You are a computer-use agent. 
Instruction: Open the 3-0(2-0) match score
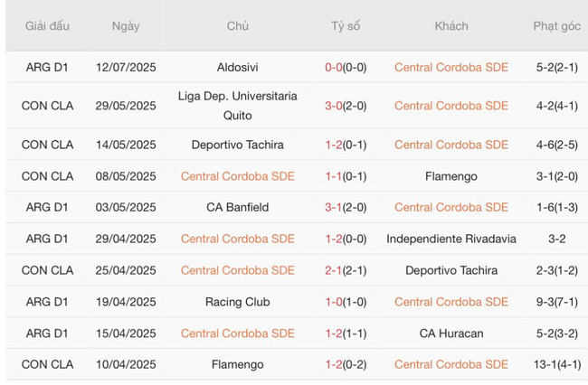[x=346, y=106]
